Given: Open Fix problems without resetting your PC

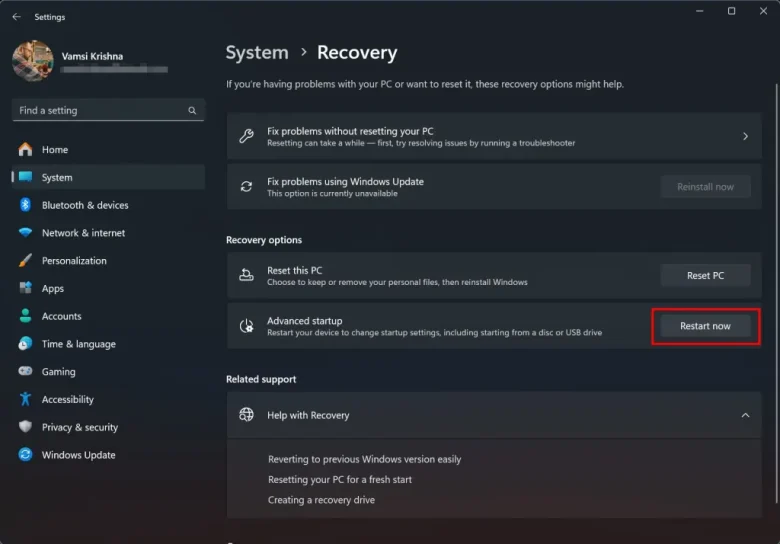Looking at the screenshot, I should (494, 136).
